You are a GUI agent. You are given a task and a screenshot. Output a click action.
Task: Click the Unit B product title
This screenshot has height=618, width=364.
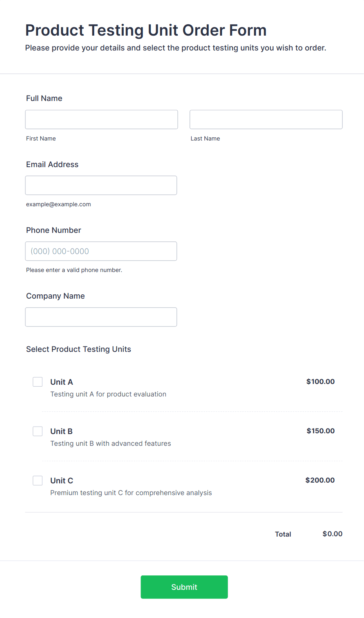tap(61, 431)
